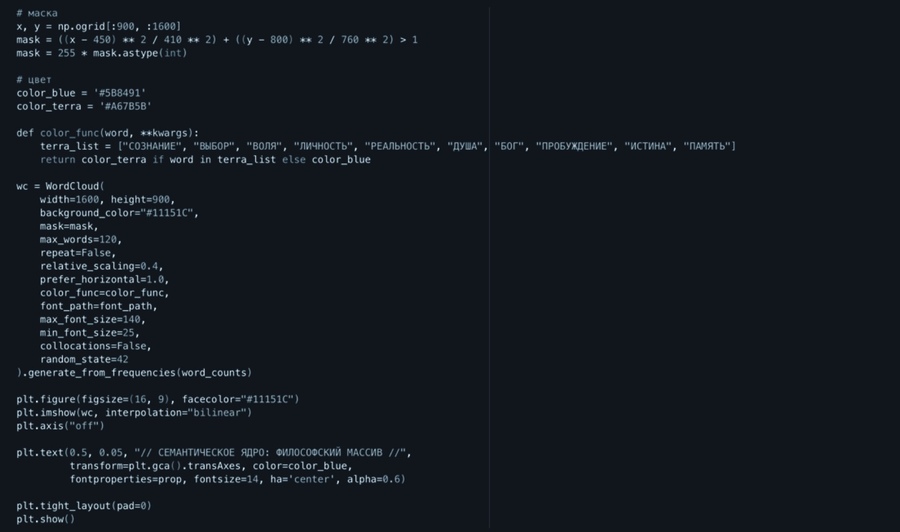This screenshot has width=900, height=532.
Task: Click the plt.show() line
Action: (x=45, y=519)
